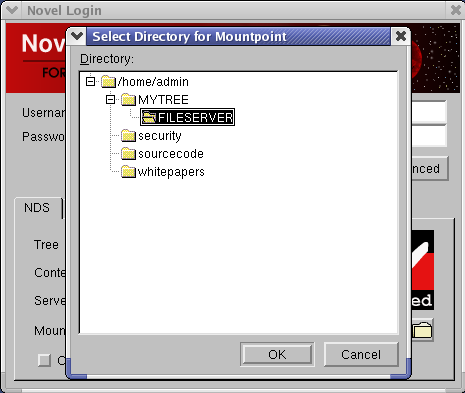Screen dimensions: 465x393
Task: Click the Username field in Novel Login
Action: coord(429,112)
